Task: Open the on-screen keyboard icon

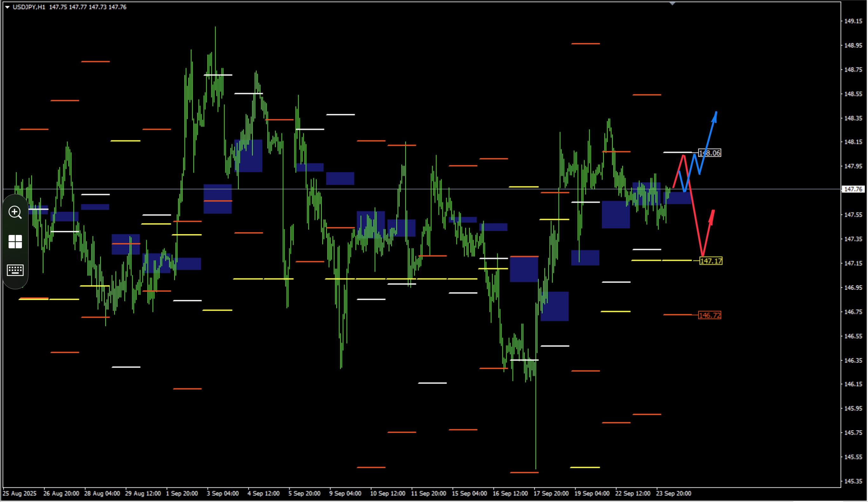Action: click(15, 270)
